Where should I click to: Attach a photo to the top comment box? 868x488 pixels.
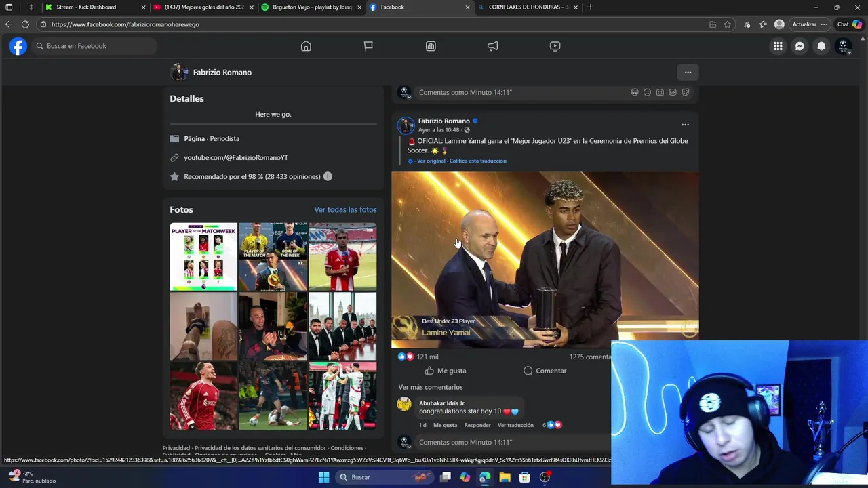tap(660, 92)
